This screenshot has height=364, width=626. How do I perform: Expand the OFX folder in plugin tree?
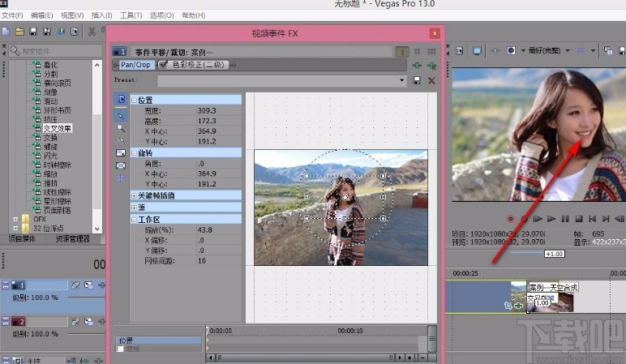[x=15, y=218]
